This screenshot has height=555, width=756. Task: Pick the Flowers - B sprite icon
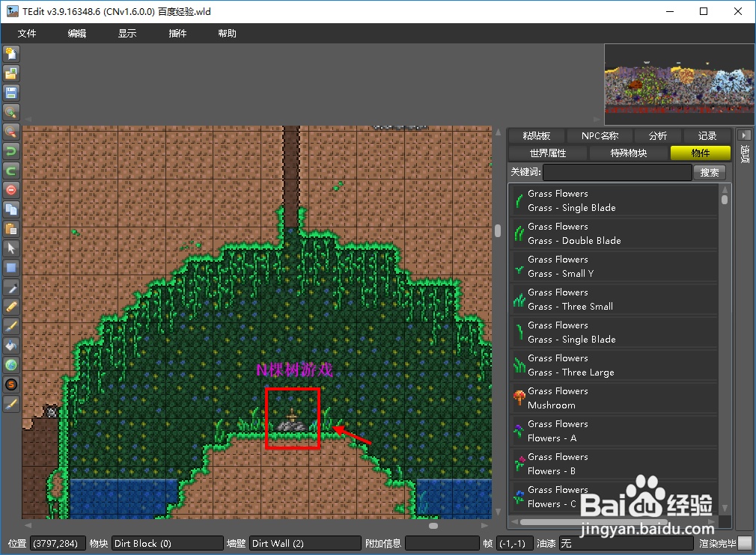click(519, 464)
